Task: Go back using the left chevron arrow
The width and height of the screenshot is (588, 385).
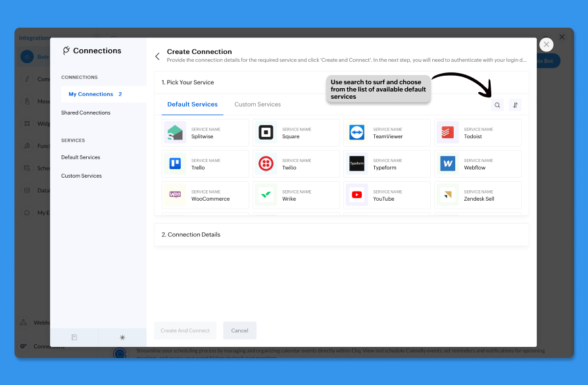Action: pyautogui.click(x=157, y=57)
